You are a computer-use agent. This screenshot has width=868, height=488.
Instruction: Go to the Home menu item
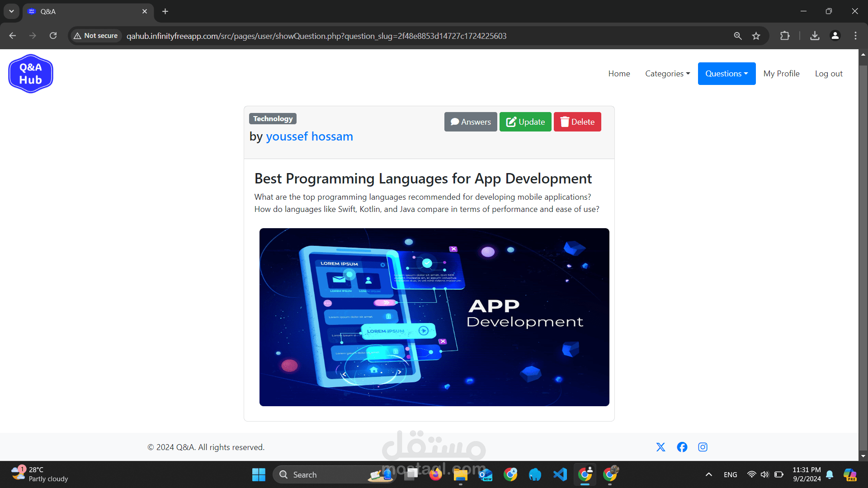(619, 74)
